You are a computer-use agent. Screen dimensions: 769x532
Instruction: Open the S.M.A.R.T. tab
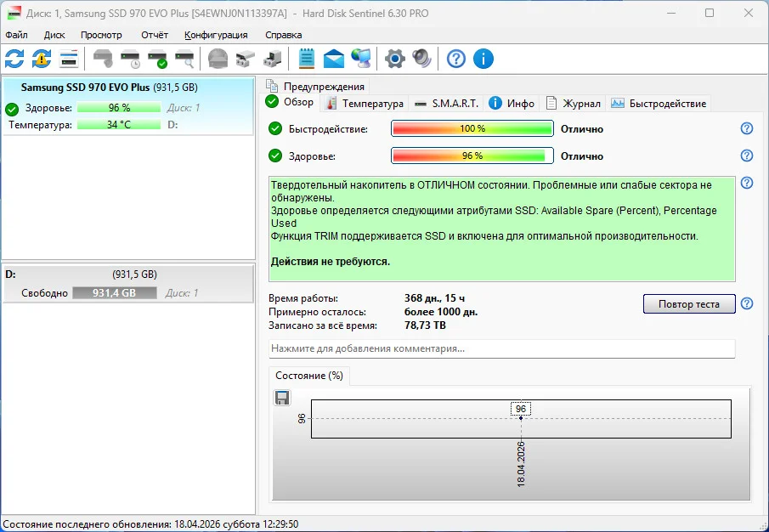(446, 104)
